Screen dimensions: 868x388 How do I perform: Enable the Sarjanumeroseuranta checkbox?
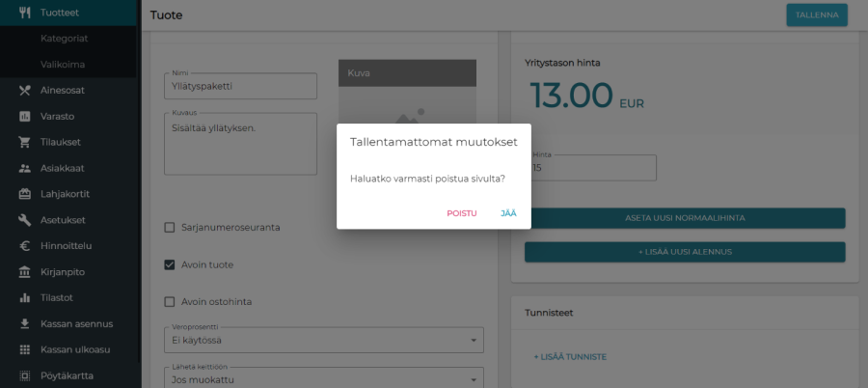click(170, 228)
